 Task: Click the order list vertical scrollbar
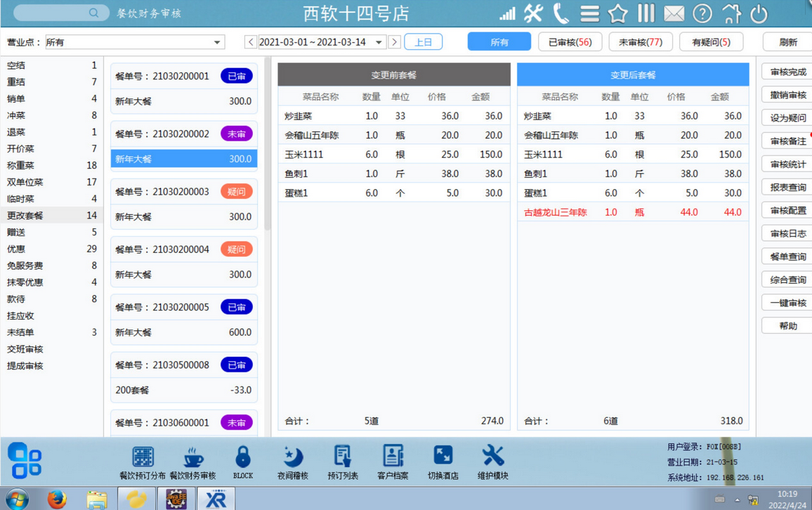[267, 143]
